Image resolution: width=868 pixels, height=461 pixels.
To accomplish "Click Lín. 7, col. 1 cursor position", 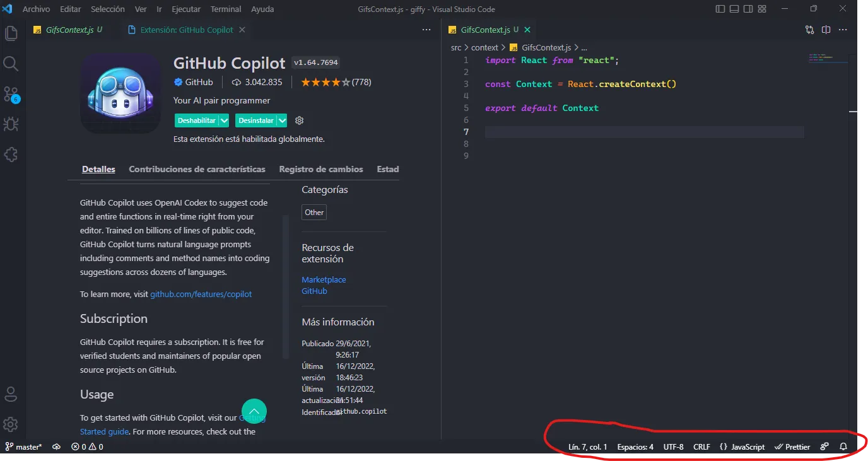I will 587,446.
